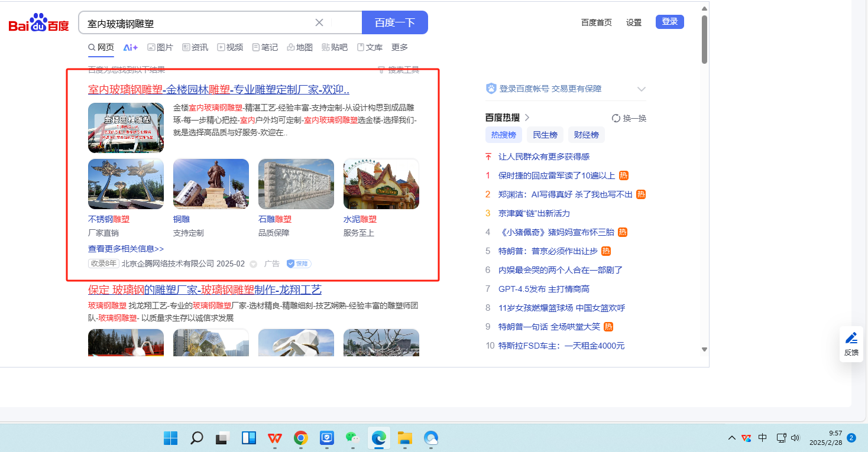Expand 百度热搜 with the arrow
868x452 pixels.
pyautogui.click(x=527, y=118)
